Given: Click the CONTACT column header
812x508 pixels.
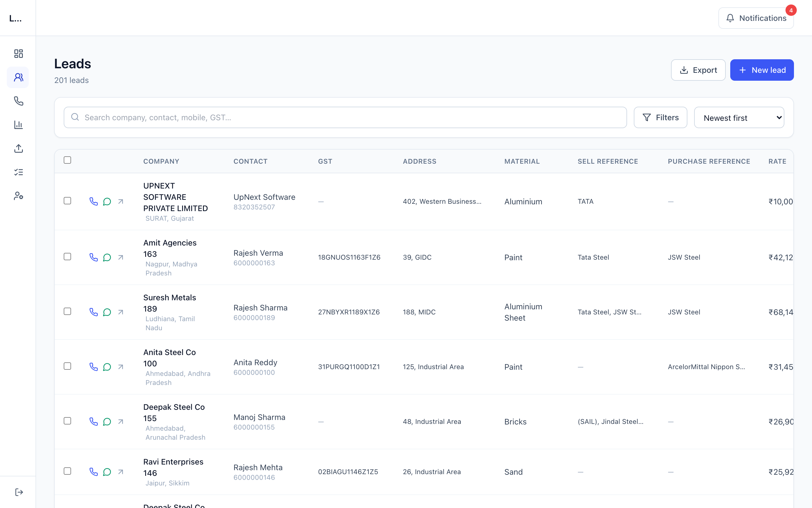Looking at the screenshot, I should pyautogui.click(x=250, y=161).
